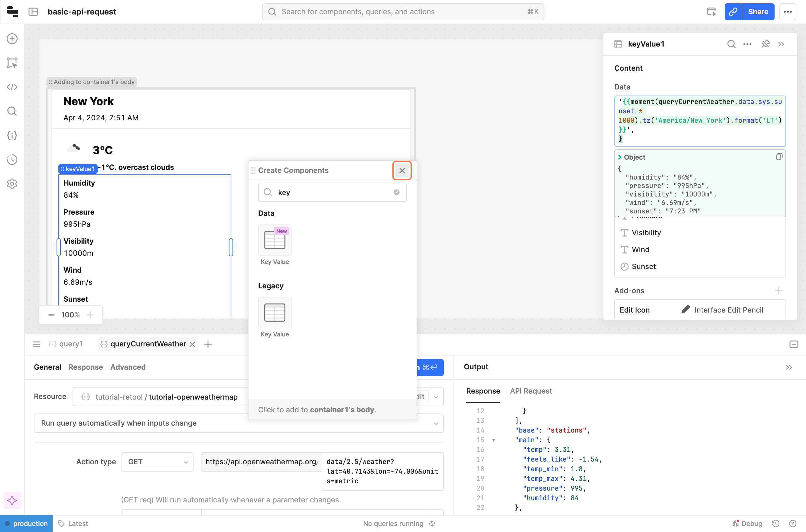Switch to the API Request tab
Screen dimensions: 806x532
point(531,391)
